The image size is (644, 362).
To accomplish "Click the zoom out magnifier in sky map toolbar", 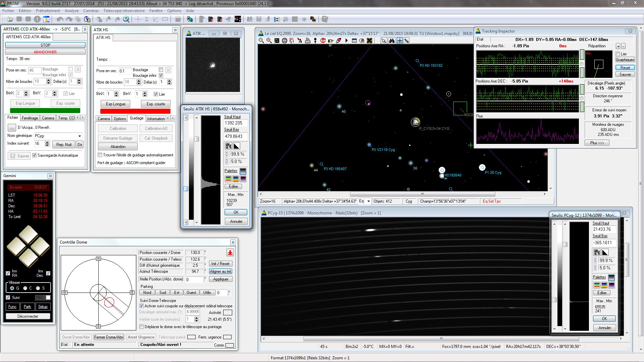I will (x=261, y=41).
